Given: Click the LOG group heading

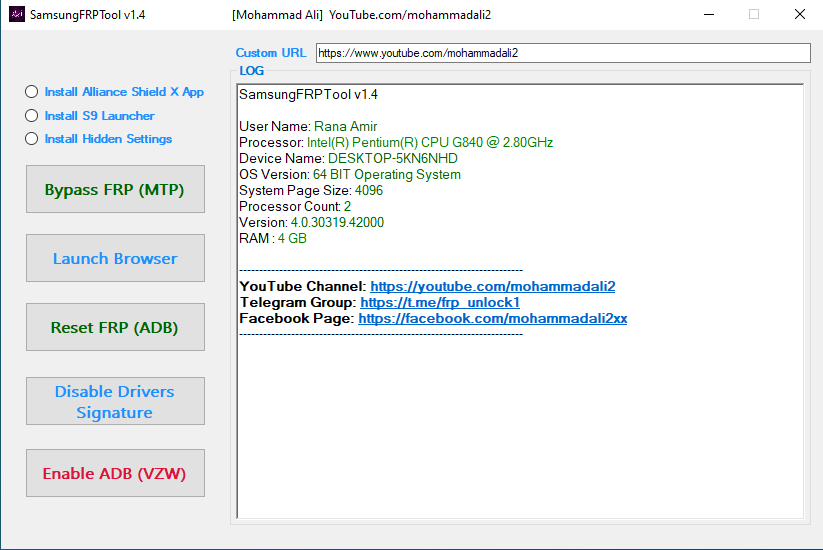Looking at the screenshot, I should pos(251,71).
